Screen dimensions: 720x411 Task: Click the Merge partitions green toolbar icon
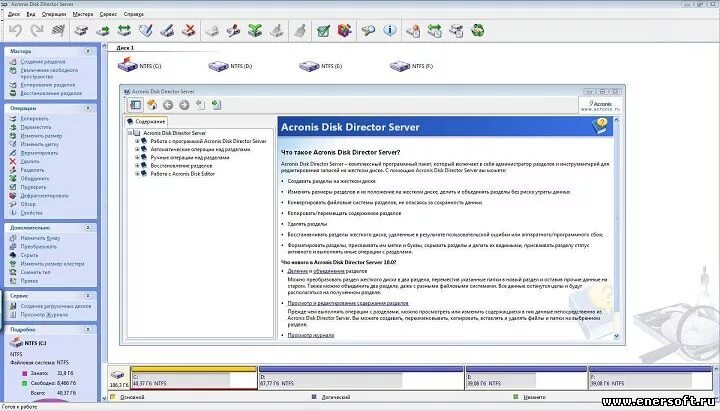[255, 31]
